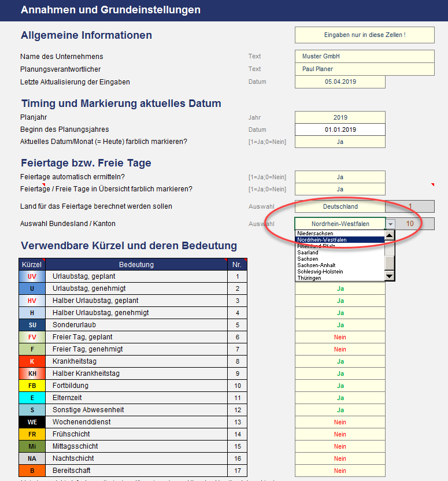Screen dimensions: 448x481
Task: Click the Nordrhein-Westfalen combo box field
Action: pos(340,224)
